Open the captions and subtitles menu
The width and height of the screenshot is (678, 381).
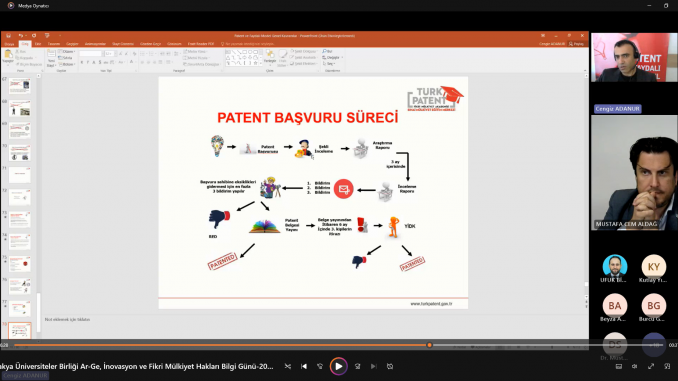pos(619,366)
